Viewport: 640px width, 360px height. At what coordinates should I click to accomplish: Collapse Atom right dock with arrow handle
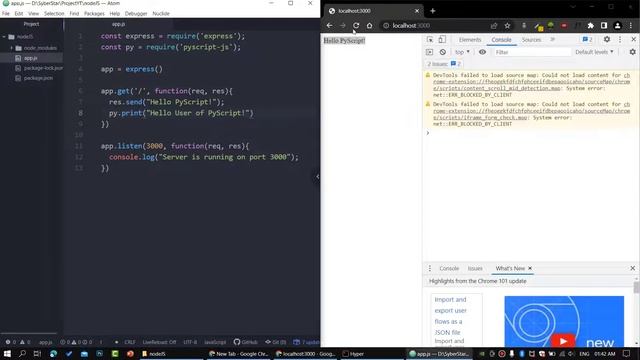pyautogui.click(x=318, y=177)
